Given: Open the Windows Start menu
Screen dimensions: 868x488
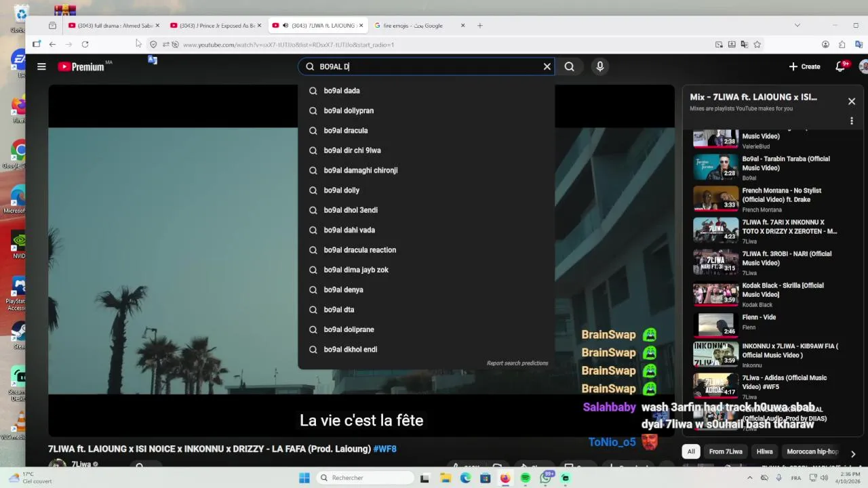Looking at the screenshot, I should coord(304,478).
